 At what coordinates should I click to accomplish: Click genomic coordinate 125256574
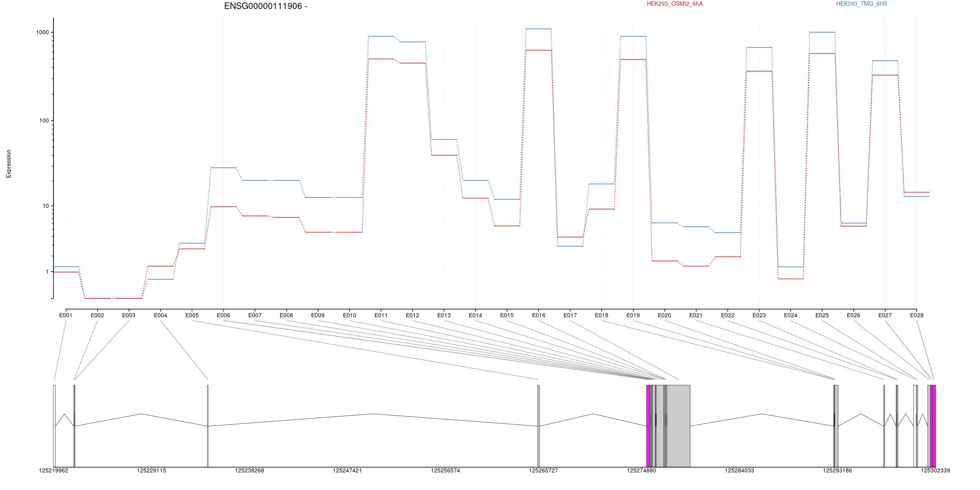[445, 470]
